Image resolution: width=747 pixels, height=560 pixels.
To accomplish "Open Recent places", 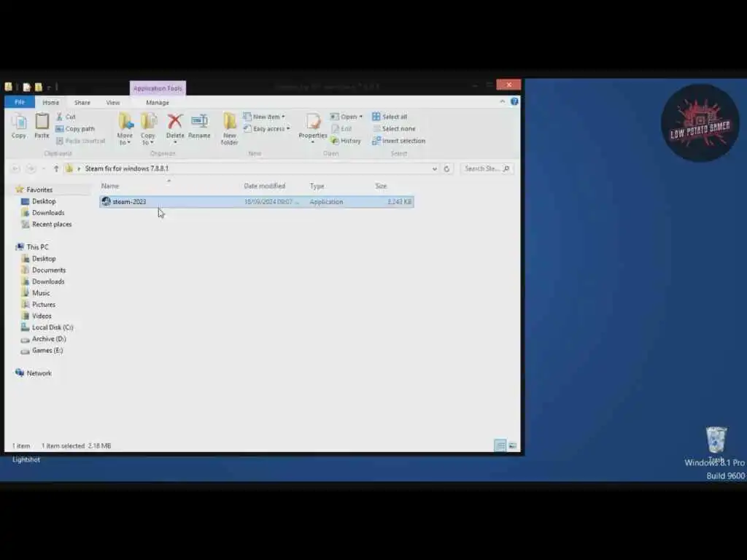I will pos(52,225).
